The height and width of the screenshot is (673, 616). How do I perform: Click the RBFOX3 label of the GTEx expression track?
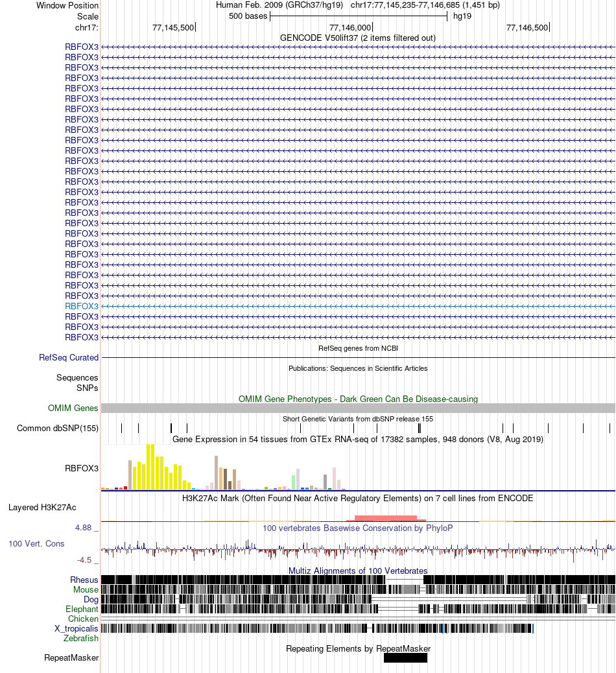82,468
